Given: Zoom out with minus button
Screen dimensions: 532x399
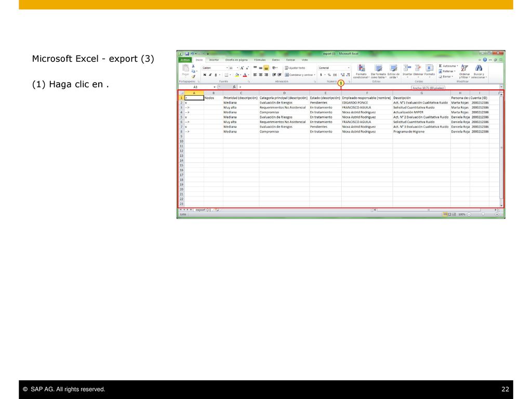Looking at the screenshot, I should [469, 215].
